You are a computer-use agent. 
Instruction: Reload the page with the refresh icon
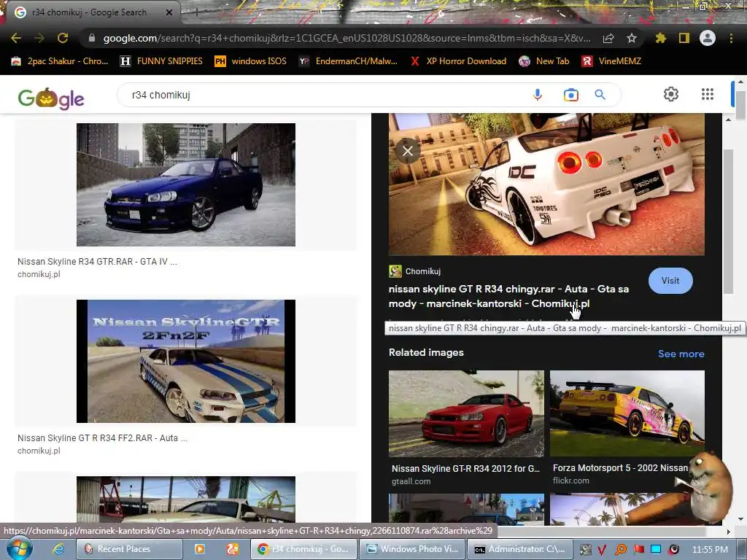[x=63, y=38]
